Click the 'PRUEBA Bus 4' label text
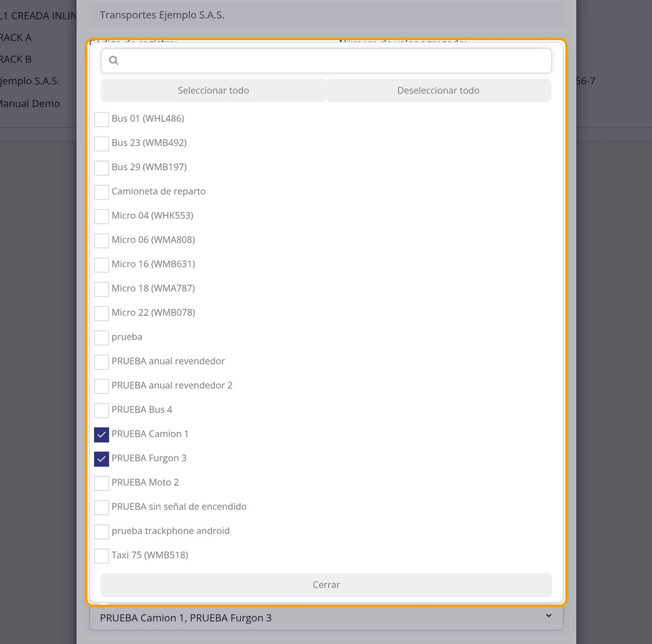The height and width of the screenshot is (644, 652). [x=142, y=410]
